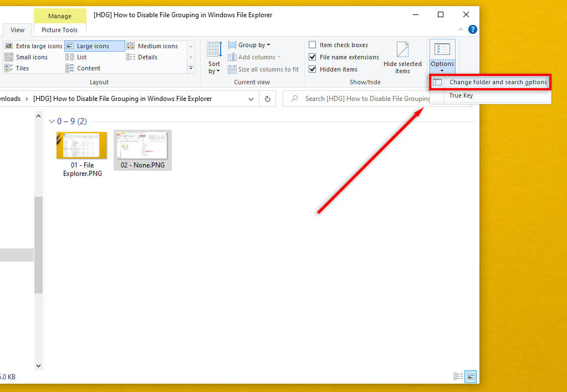The width and height of the screenshot is (567, 392).
Task: Open File Explorer help icon
Action: [x=472, y=29]
